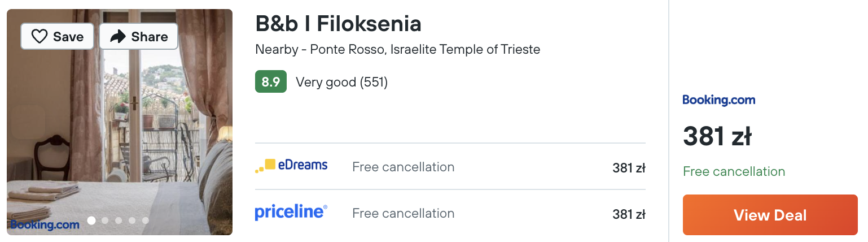Choose the priceline 381 zł price
This screenshot has width=868, height=242.
[629, 214]
